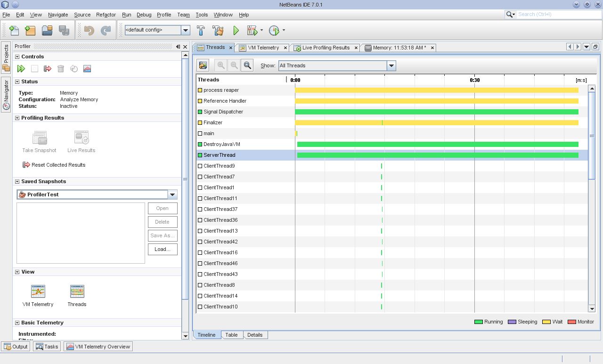The height and width of the screenshot is (364, 603).
Task: Collapse the Status section
Action: [17, 81]
